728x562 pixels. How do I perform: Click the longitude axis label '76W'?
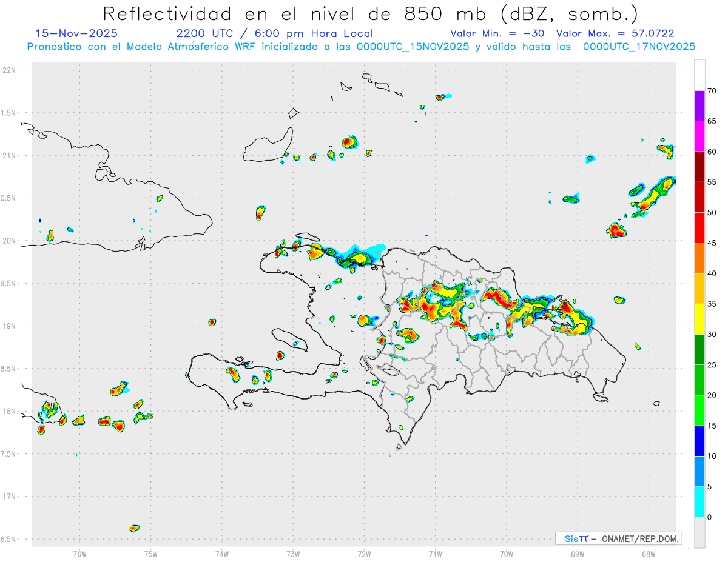(x=79, y=554)
